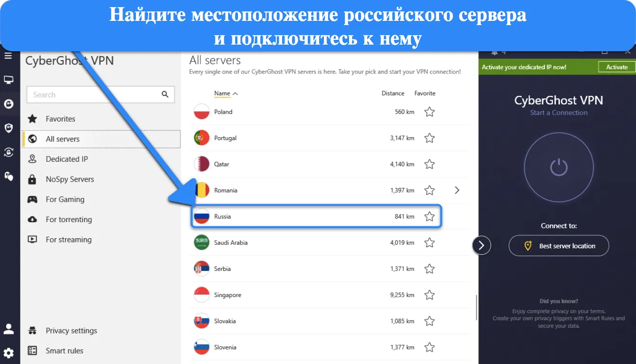Image resolution: width=636 pixels, height=364 pixels.
Task: Favorite the Romania server star
Action: pyautogui.click(x=429, y=190)
